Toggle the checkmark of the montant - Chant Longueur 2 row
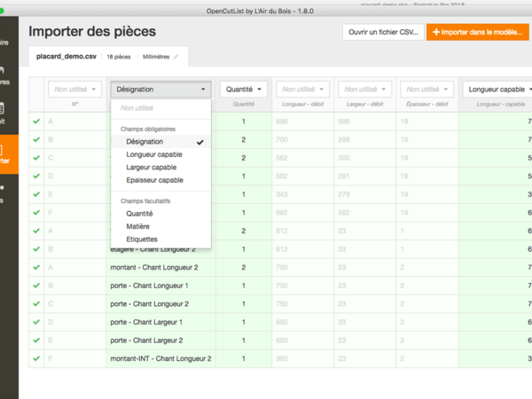 [x=36, y=268]
